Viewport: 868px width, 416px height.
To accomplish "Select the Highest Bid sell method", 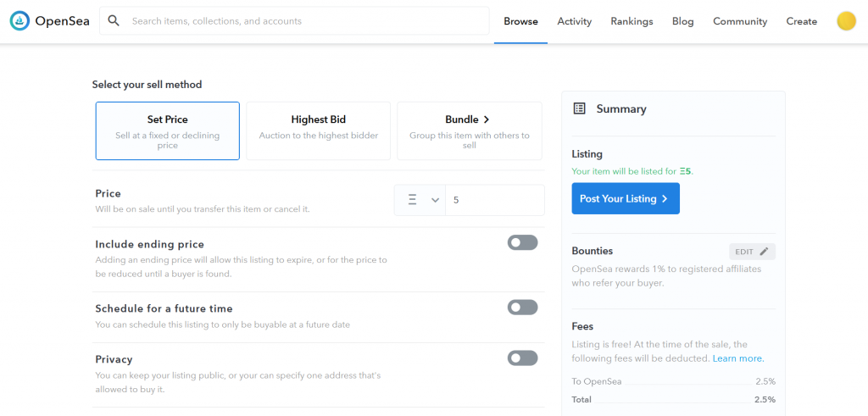I will tap(318, 130).
